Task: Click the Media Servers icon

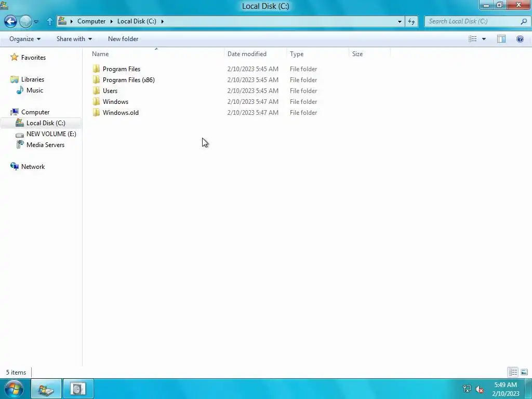Action: coord(20,144)
